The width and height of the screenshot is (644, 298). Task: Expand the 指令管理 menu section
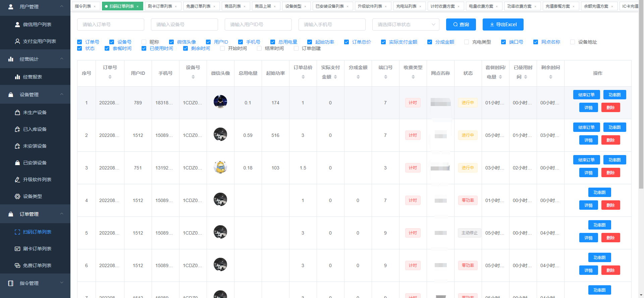(x=62, y=283)
